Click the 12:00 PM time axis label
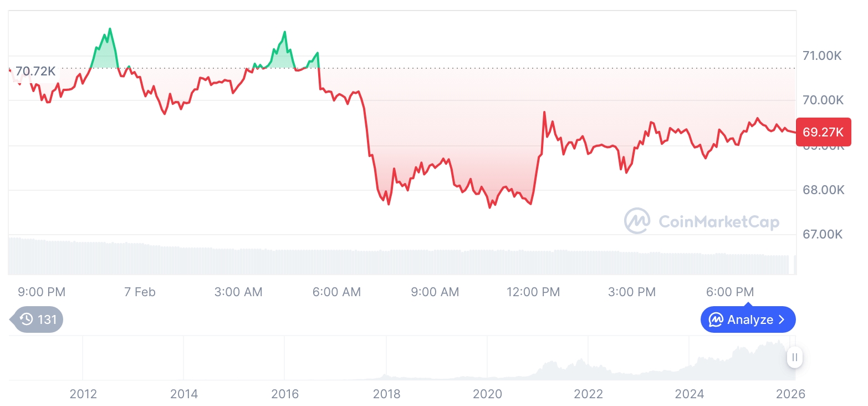 point(533,292)
